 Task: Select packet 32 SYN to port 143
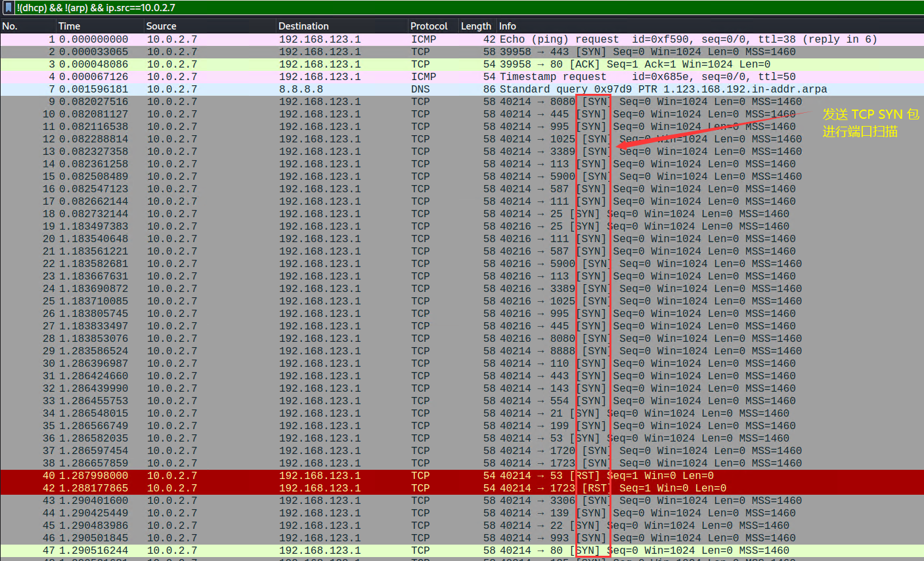pyautogui.click(x=462, y=388)
